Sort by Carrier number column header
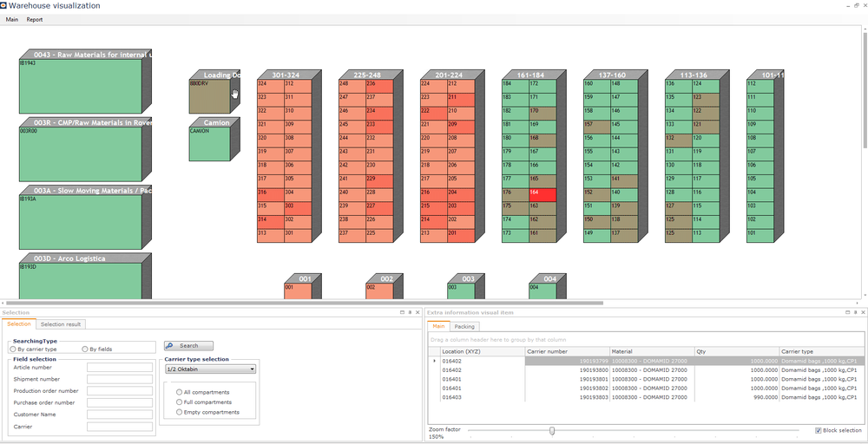Screen dimensions: 868x444 pos(567,351)
